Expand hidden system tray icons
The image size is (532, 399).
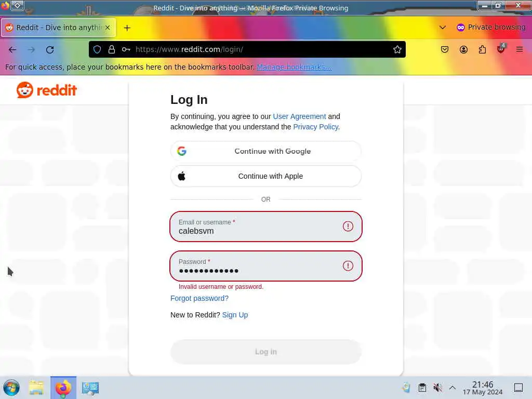453,388
